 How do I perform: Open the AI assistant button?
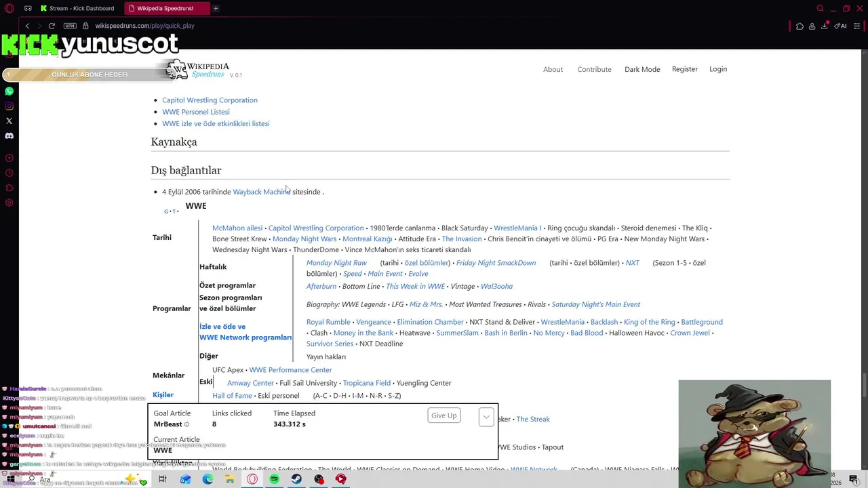pyautogui.click(x=840, y=26)
